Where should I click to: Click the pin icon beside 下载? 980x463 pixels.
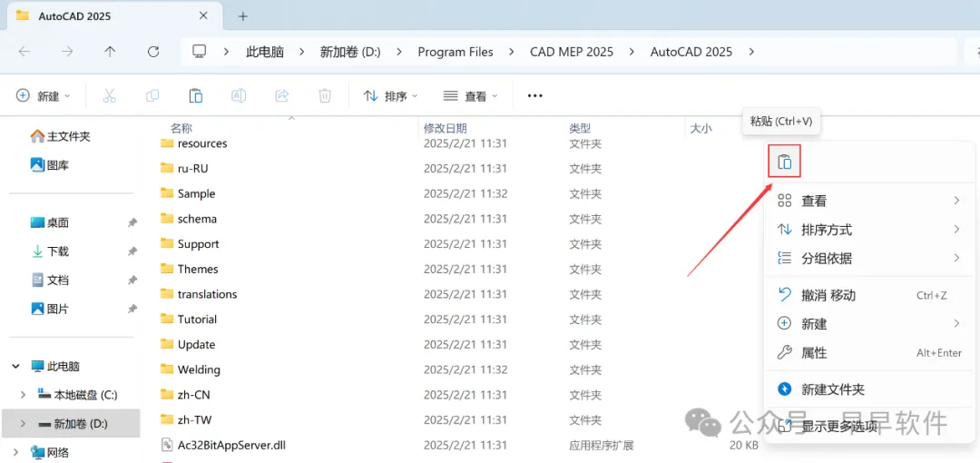point(132,251)
